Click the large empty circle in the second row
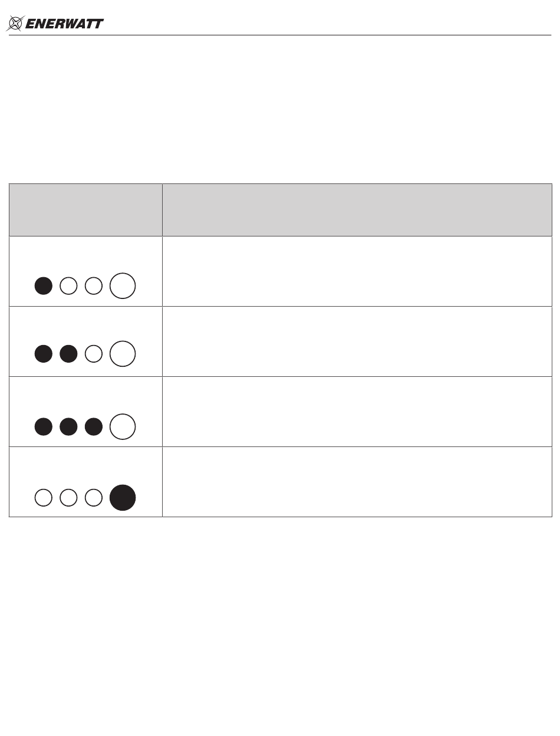560x736 pixels. (123, 354)
